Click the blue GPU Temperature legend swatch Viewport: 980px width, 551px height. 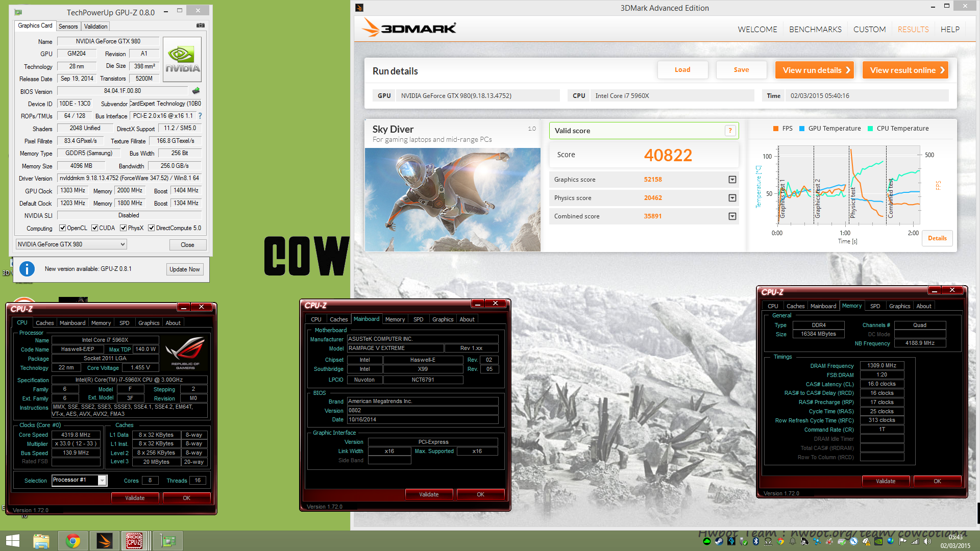[x=802, y=129]
